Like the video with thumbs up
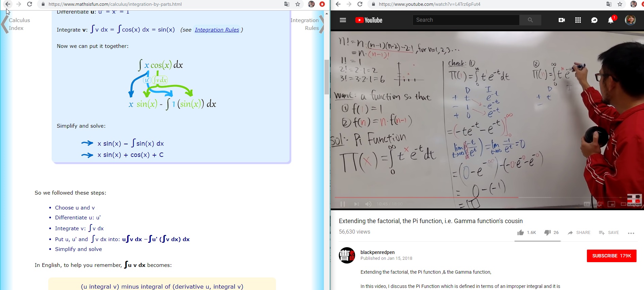 520,233
